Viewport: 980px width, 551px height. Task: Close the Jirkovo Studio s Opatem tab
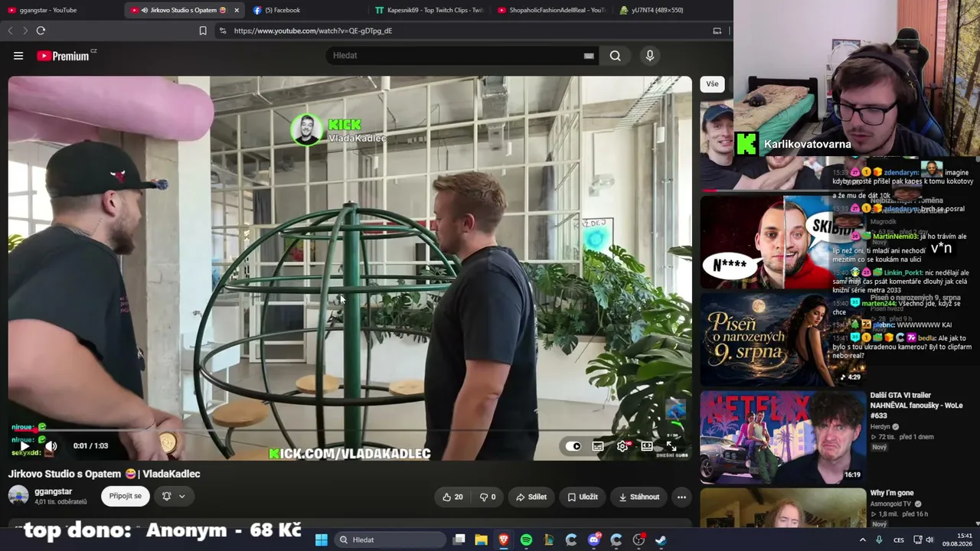pos(237,10)
